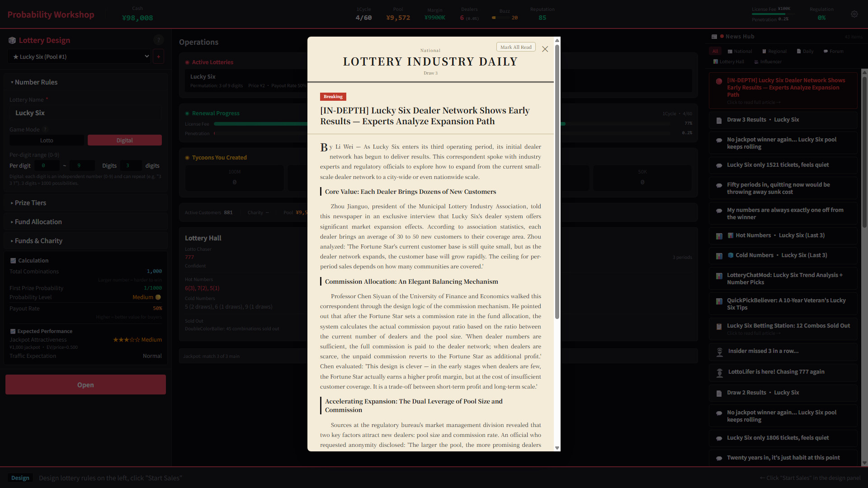Expand the Prize Tiers section
This screenshot has width=868, height=488.
(x=86, y=203)
